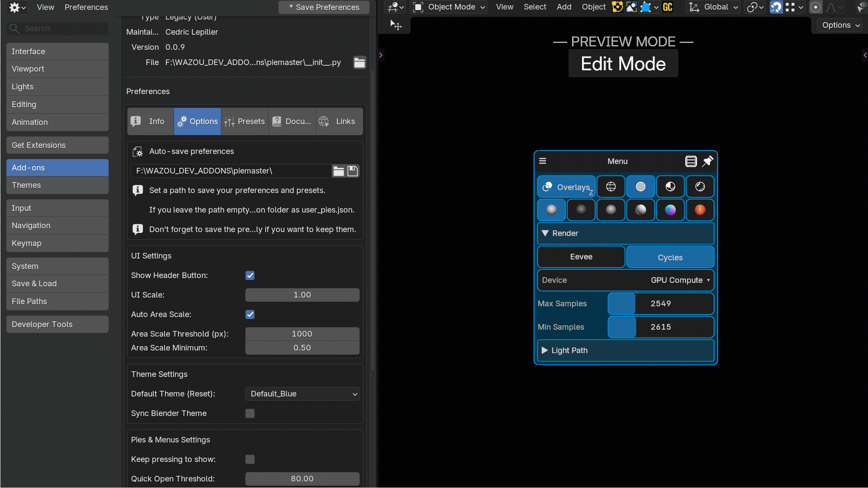Click the UI Scale value field

tap(302, 295)
